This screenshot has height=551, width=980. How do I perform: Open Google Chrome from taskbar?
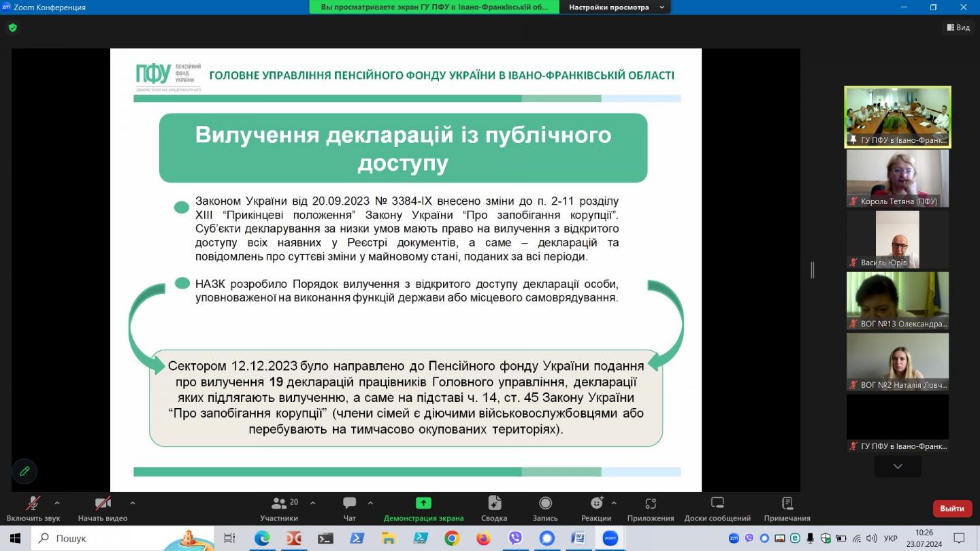452,538
